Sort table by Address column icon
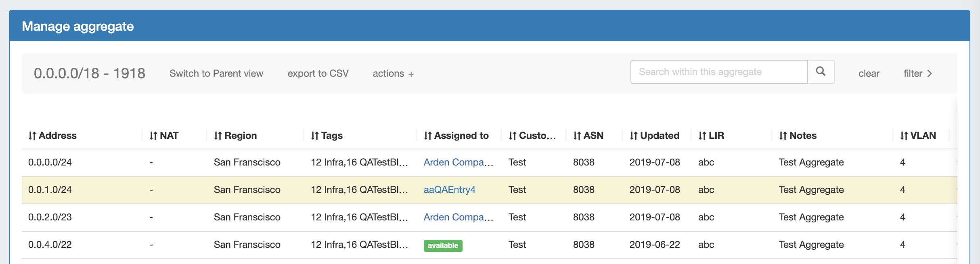The width and height of the screenshot is (980, 264). point(32,136)
